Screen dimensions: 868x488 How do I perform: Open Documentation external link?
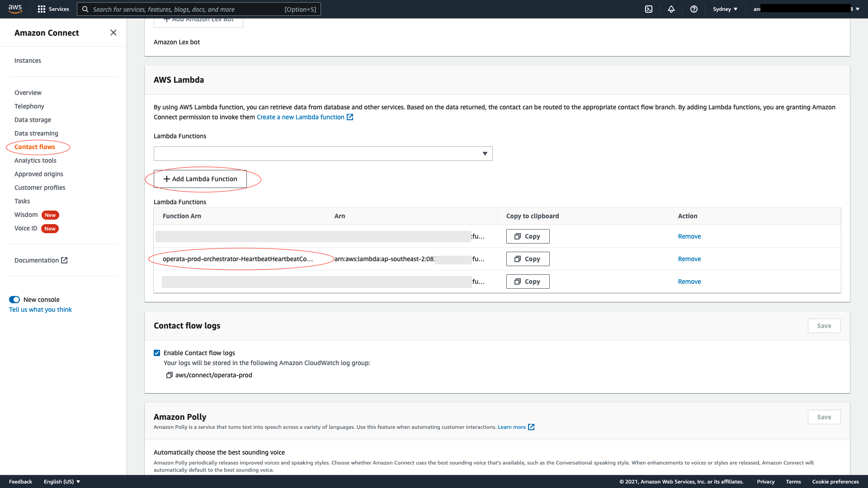coord(41,260)
